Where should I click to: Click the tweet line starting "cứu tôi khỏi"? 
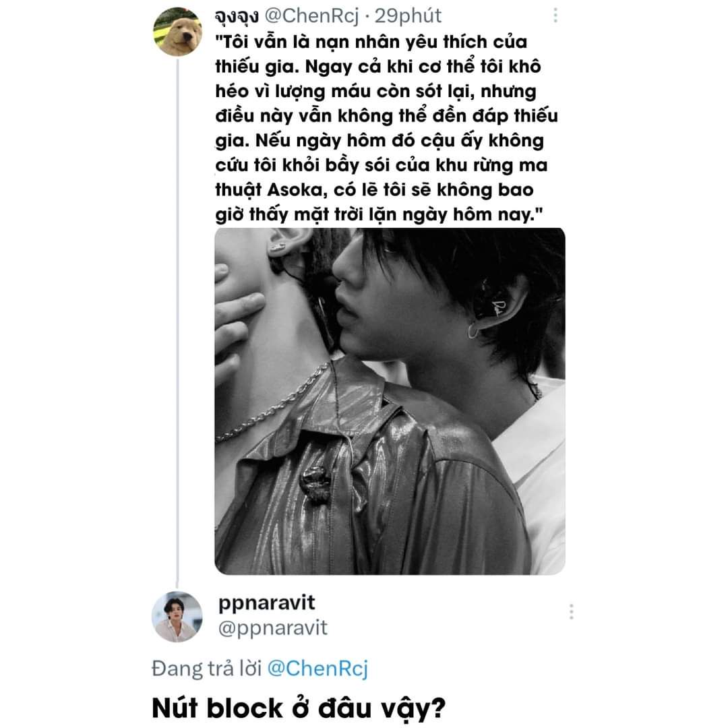[381, 165]
